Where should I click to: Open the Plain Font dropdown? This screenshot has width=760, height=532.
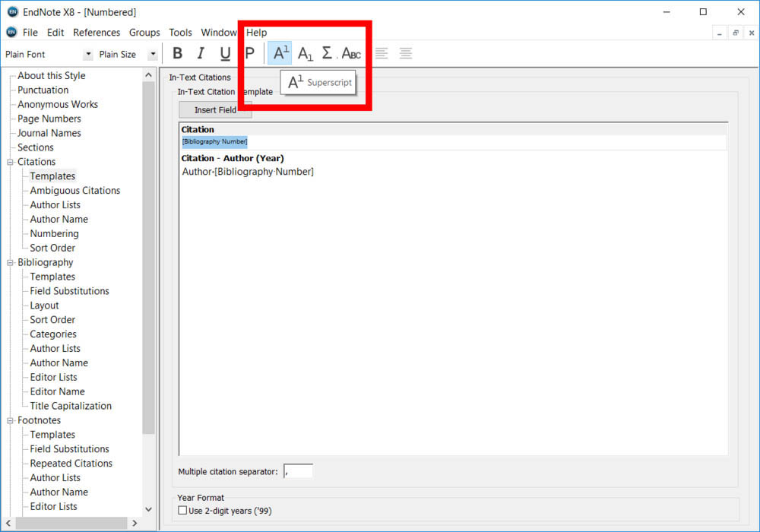(x=88, y=55)
